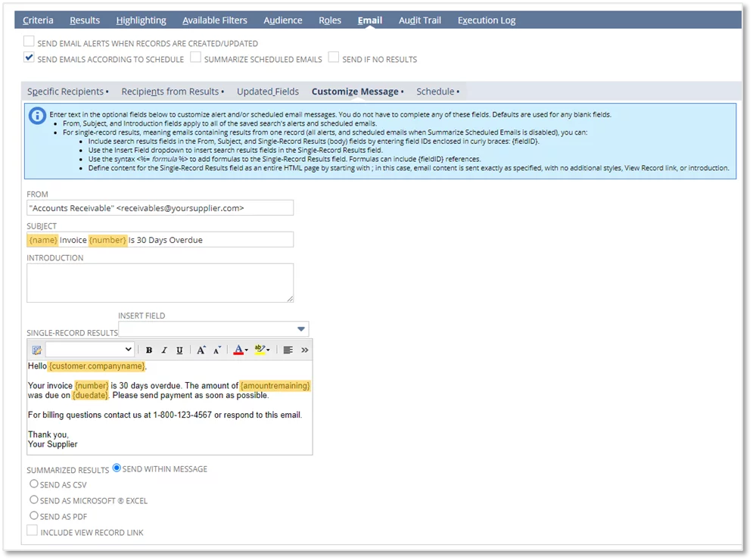Screen dimensions: 753x560
Task: Increase font size with the larger A icon
Action: click(x=201, y=350)
